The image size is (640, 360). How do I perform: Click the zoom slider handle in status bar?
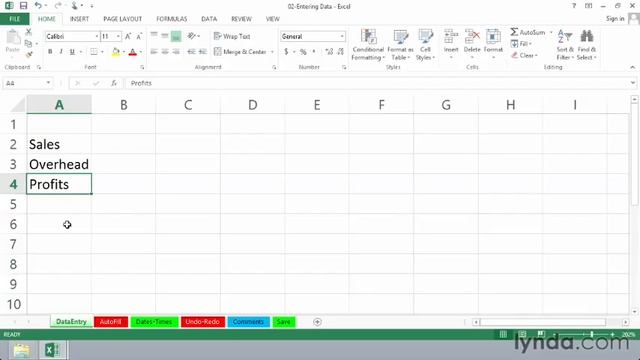[591, 334]
